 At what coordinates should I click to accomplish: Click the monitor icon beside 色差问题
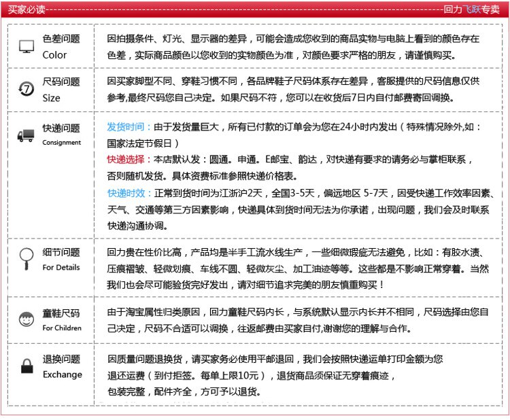[27, 46]
